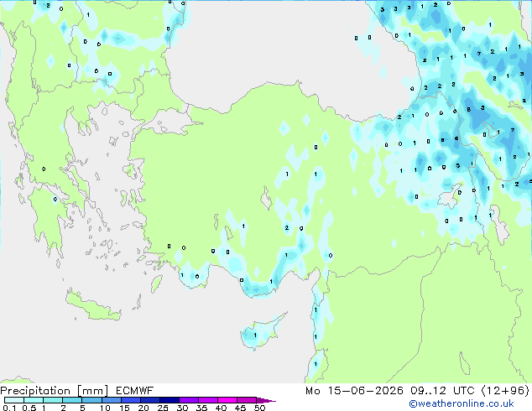Click the 2–5 mm legend color swatch
The width and height of the screenshot is (532, 411).
click(x=72, y=400)
